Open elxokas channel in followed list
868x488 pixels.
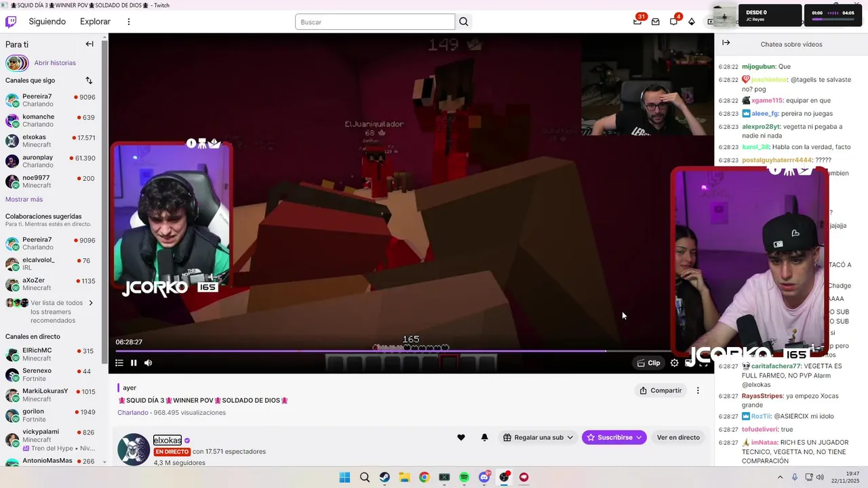52,141
